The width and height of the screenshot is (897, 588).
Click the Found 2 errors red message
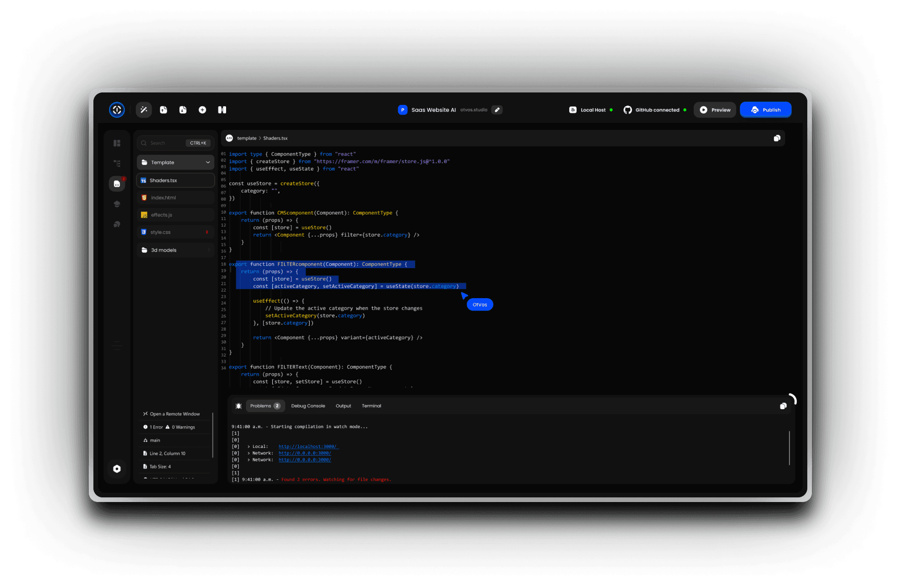click(x=336, y=480)
